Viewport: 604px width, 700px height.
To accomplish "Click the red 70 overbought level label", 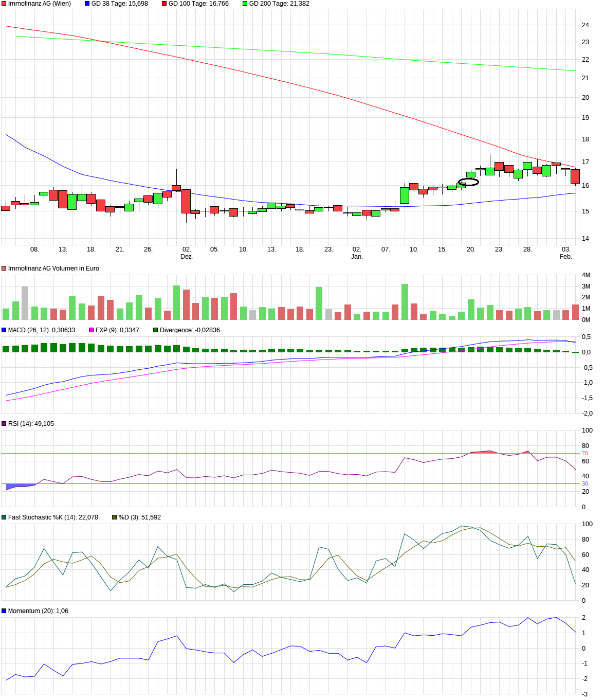I will tap(585, 454).
